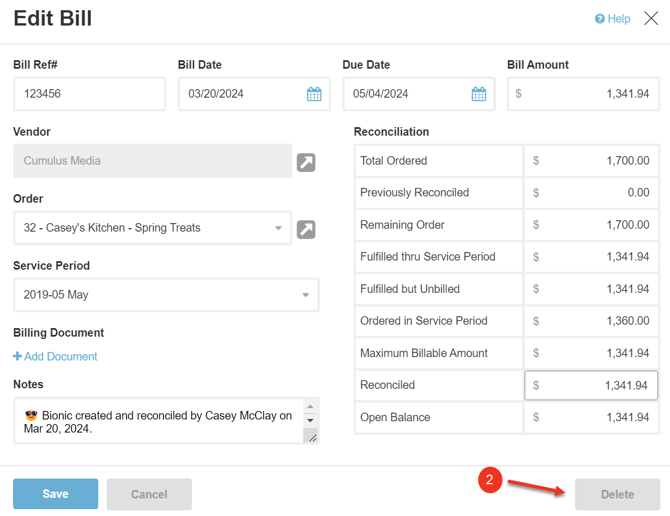Click the Delete button

pyautogui.click(x=617, y=494)
